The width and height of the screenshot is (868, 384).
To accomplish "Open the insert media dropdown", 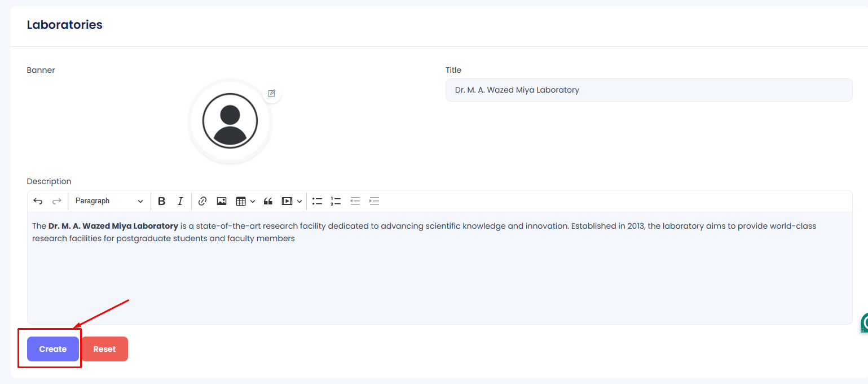I will tap(292, 201).
